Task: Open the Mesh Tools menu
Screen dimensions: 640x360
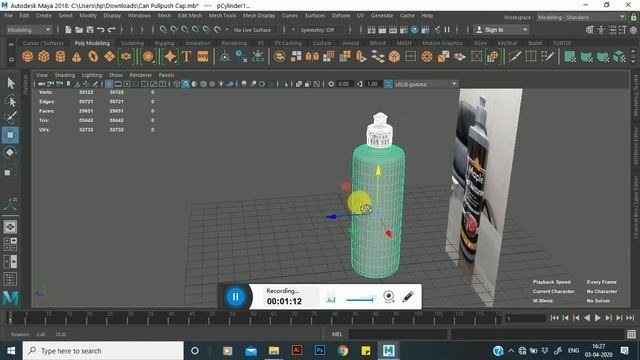Action: 222,16
